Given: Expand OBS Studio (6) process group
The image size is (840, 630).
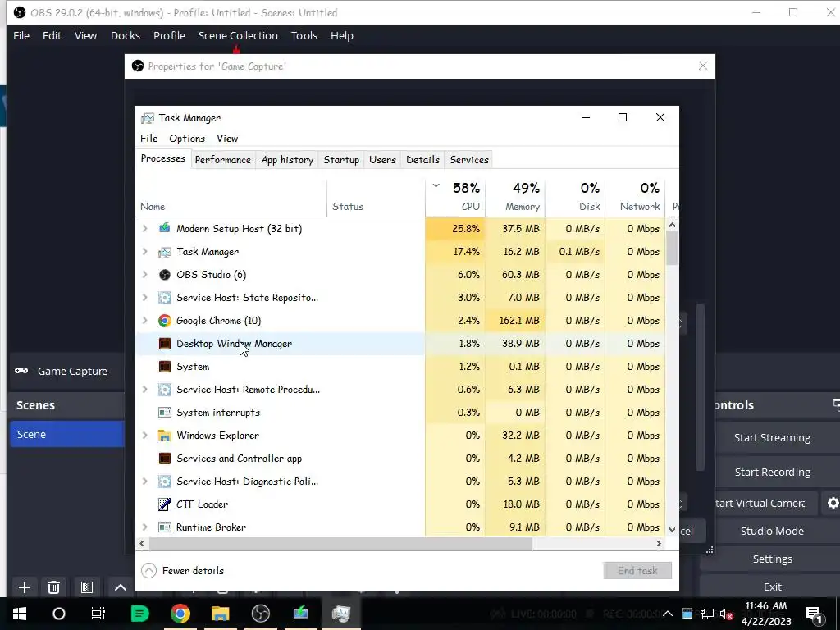Looking at the screenshot, I should coord(144,275).
